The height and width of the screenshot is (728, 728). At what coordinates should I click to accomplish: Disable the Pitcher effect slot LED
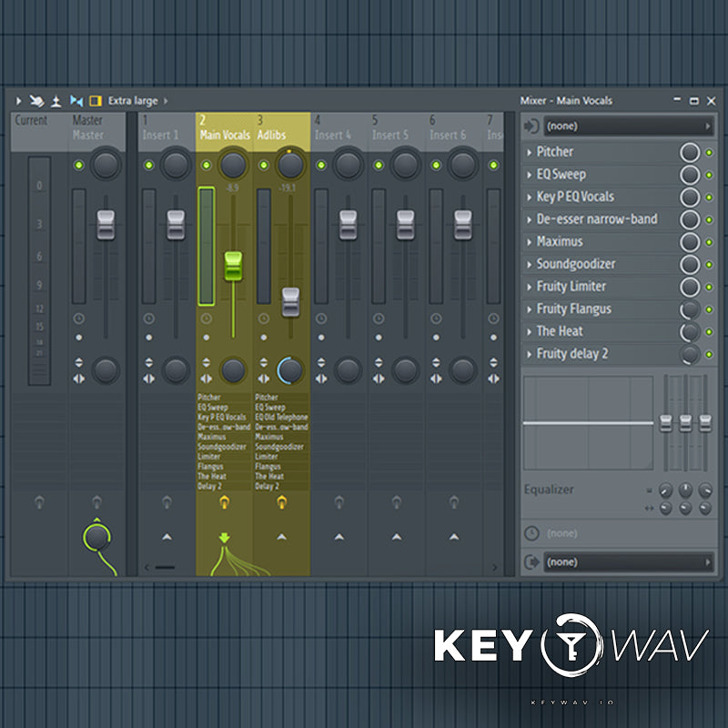tap(709, 152)
